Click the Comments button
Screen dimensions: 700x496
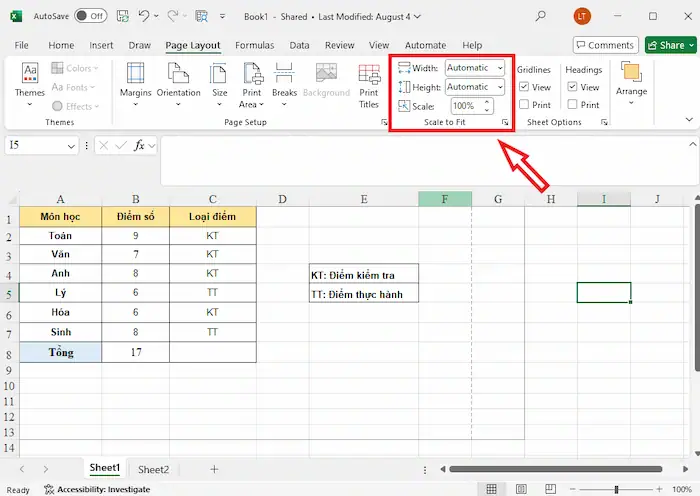(x=605, y=45)
